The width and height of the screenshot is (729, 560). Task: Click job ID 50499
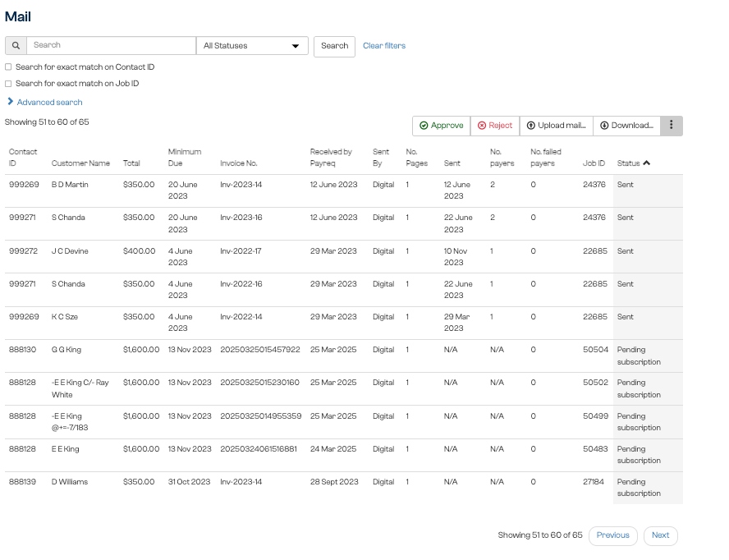595,416
